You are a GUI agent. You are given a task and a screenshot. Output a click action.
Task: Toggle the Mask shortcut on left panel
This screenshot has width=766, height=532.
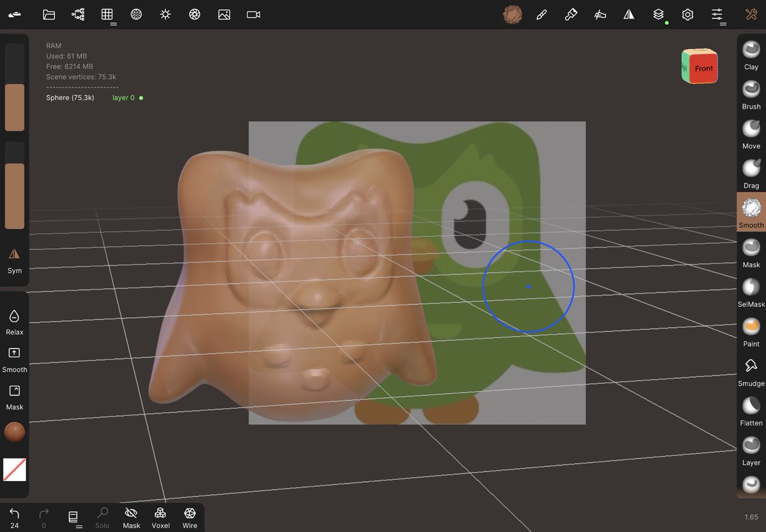(x=14, y=397)
